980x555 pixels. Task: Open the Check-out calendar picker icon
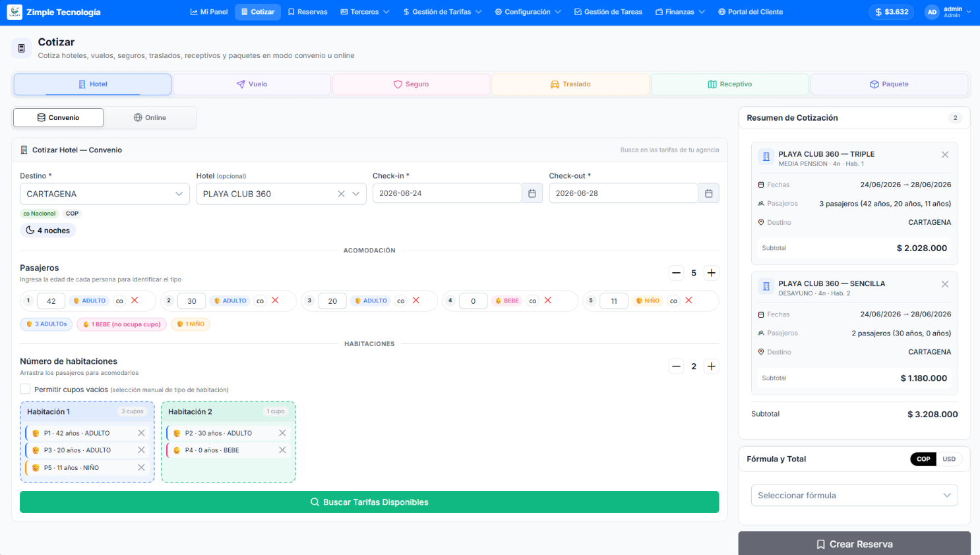pos(709,194)
